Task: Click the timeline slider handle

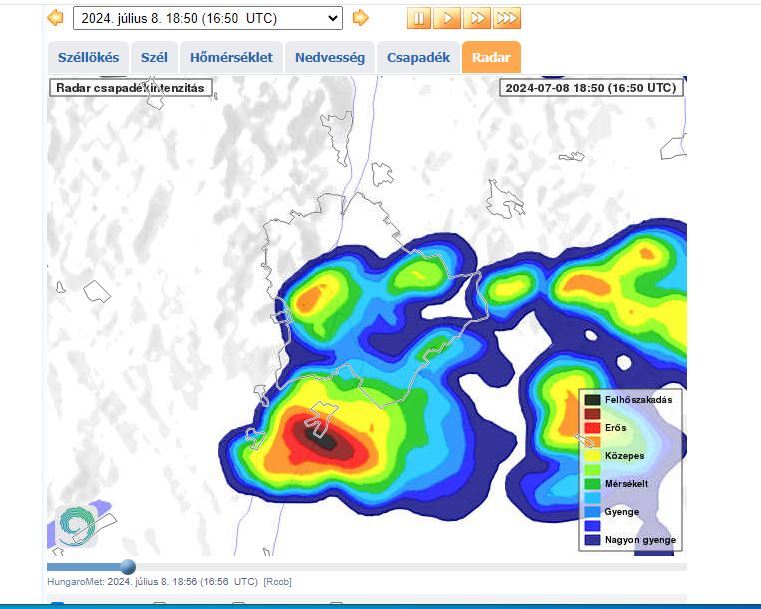Action: (x=128, y=567)
